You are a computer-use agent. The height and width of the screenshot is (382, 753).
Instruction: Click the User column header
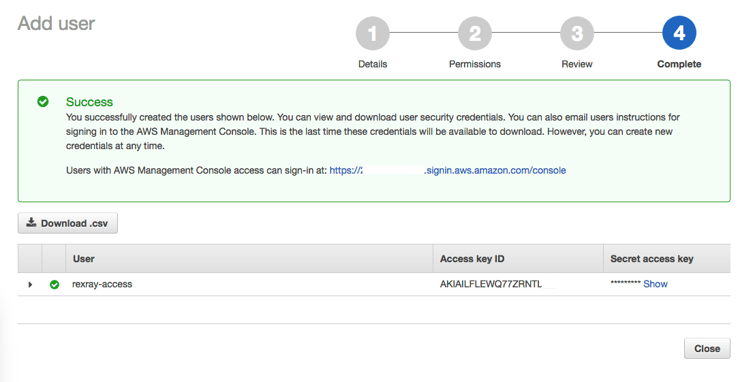[x=84, y=259]
